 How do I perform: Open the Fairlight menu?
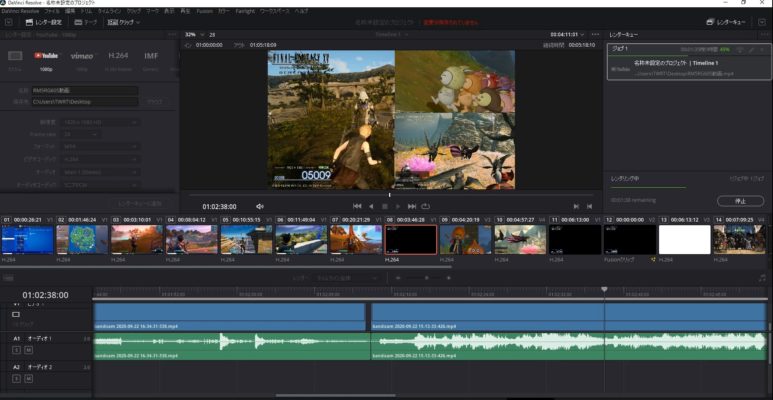coord(245,11)
